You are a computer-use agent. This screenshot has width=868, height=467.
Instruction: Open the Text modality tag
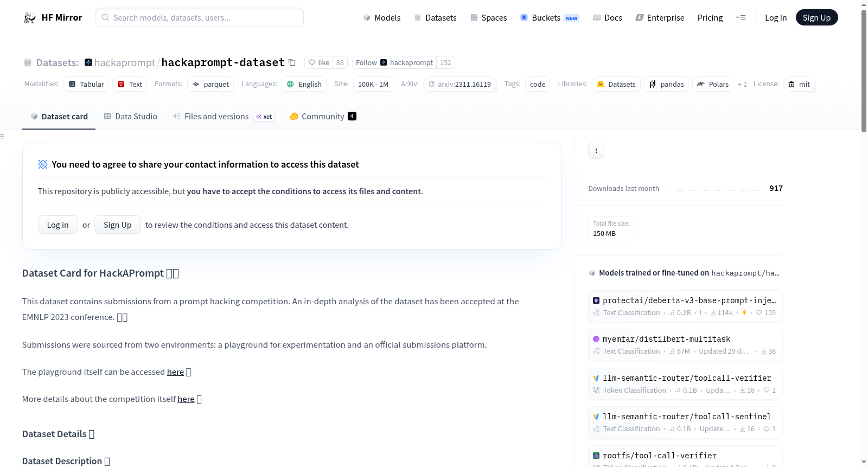click(x=130, y=84)
